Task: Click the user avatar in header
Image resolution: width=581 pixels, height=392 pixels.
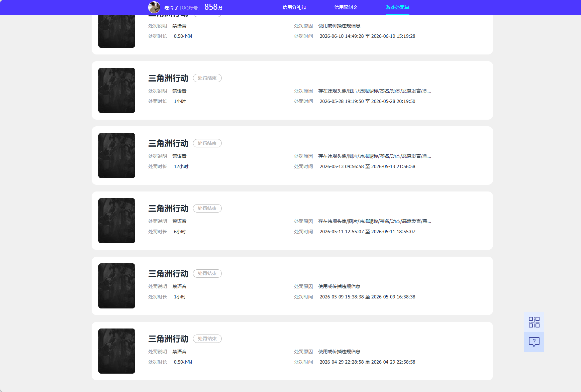Action: (154, 7)
